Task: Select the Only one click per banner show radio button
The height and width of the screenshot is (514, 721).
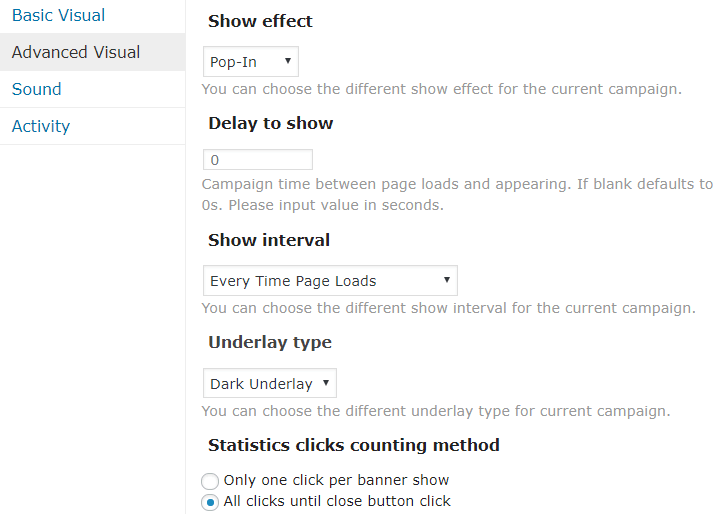Action: [210, 481]
